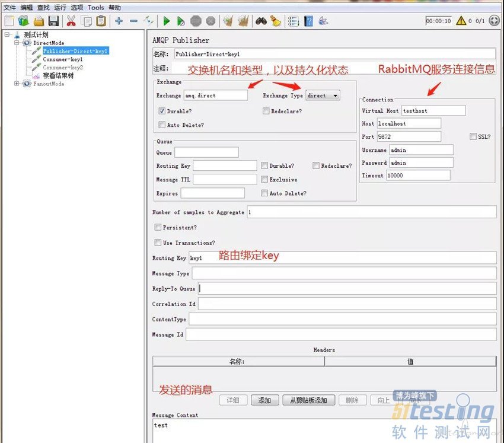Cut the selected element
Image resolution: width=504 pixels, height=443 pixels.
[71, 21]
